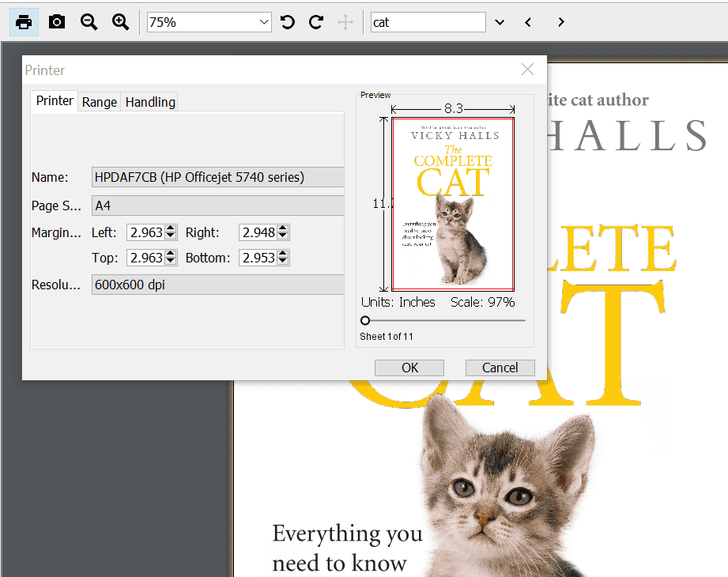Click the 'Units: Inches' label
This screenshot has height=577, width=728.
(398, 302)
